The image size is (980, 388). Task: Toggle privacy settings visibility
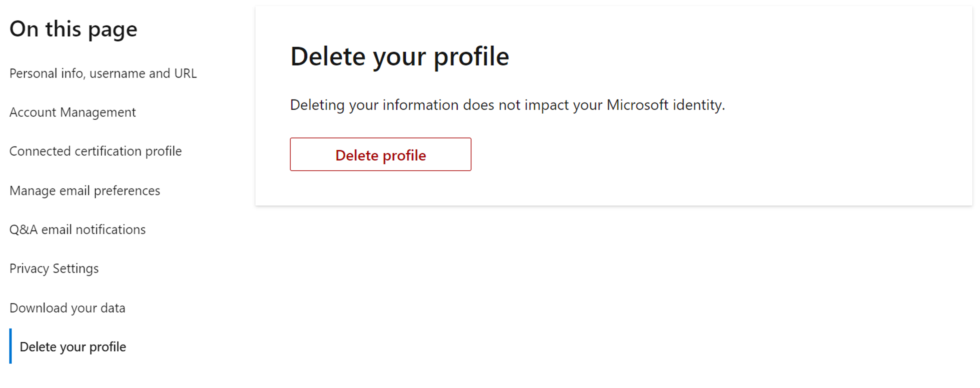coord(54,268)
